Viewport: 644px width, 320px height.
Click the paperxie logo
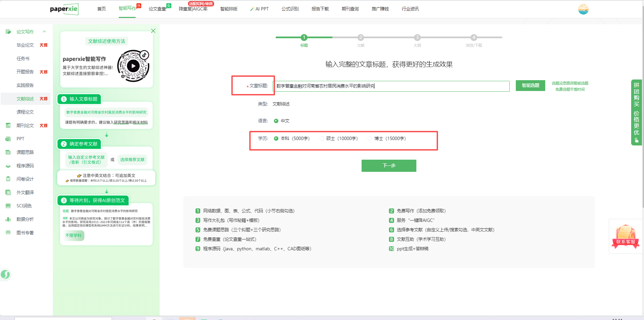pyautogui.click(x=64, y=9)
